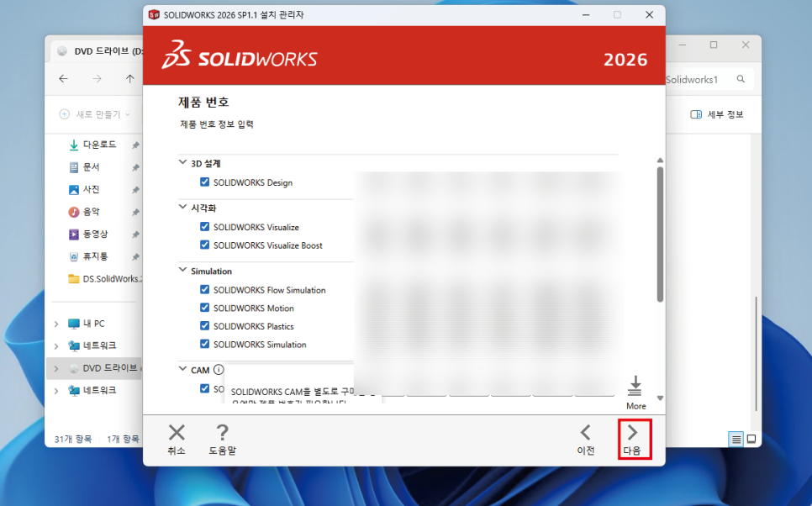This screenshot has width=812, height=506.
Task: Expand 내 PC in Explorer tree
Action: [x=56, y=324]
